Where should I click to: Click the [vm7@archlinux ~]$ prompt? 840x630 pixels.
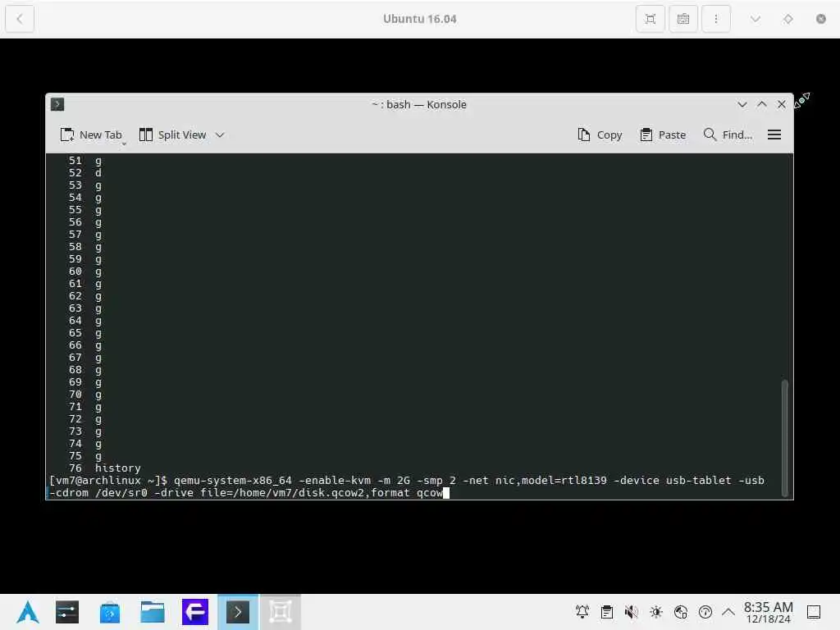coord(108,481)
